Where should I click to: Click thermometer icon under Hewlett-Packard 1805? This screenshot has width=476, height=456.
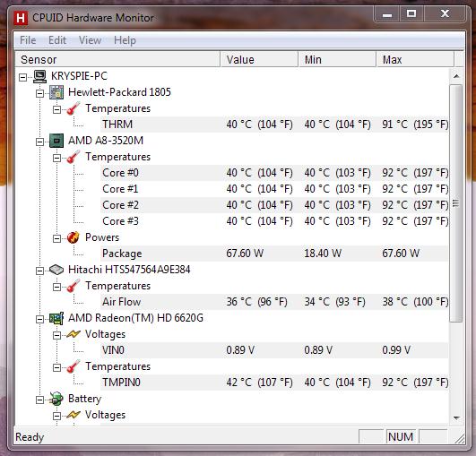pos(74,108)
